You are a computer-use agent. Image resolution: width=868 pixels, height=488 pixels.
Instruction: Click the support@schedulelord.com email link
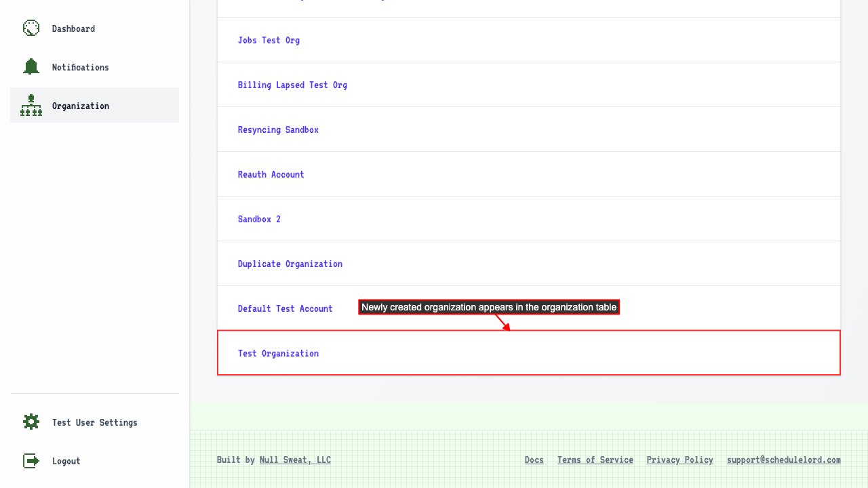(784, 460)
